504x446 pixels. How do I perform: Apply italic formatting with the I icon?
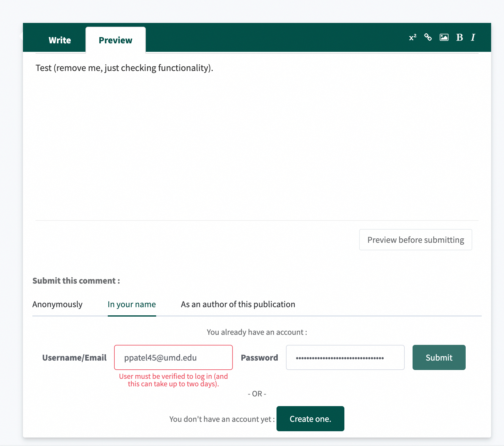click(x=473, y=37)
